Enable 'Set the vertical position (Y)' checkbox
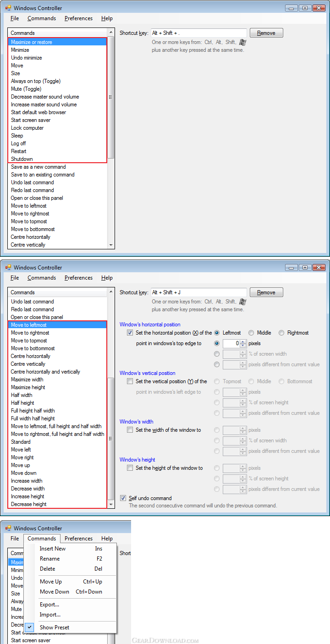 [130, 381]
